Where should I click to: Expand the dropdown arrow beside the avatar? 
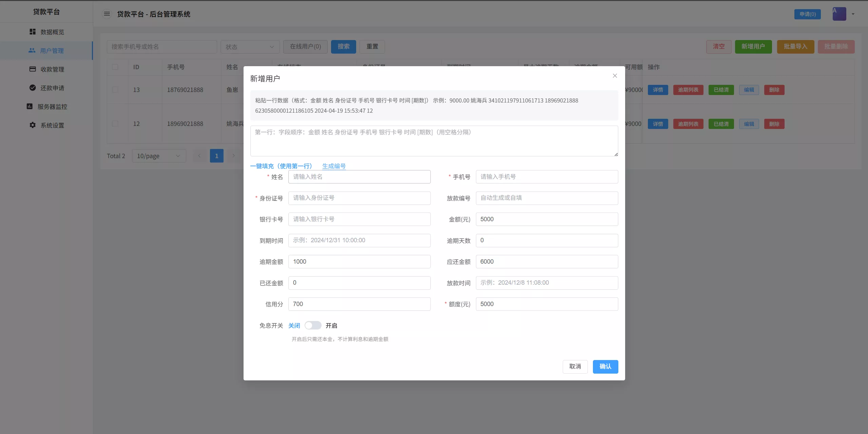pyautogui.click(x=852, y=14)
